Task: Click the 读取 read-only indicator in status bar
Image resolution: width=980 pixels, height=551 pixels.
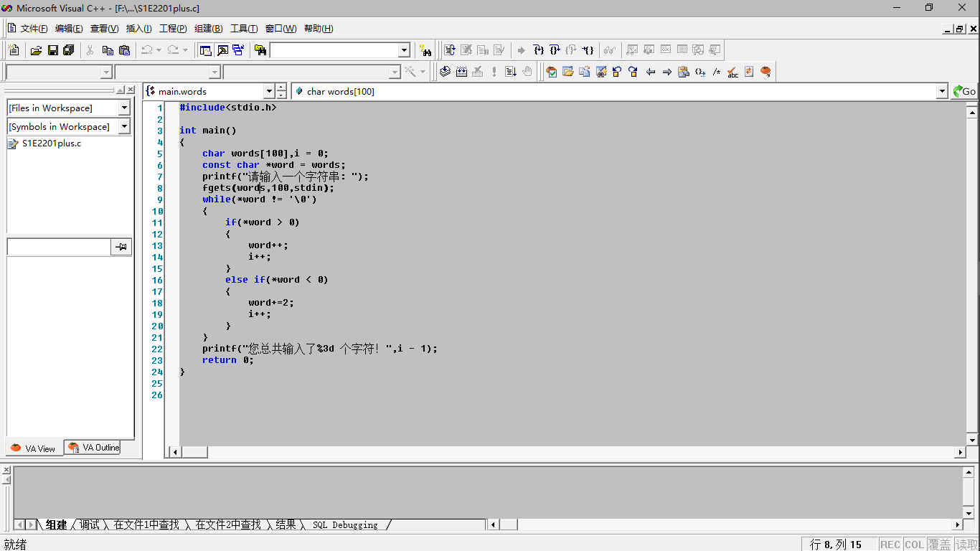Action: click(x=966, y=545)
